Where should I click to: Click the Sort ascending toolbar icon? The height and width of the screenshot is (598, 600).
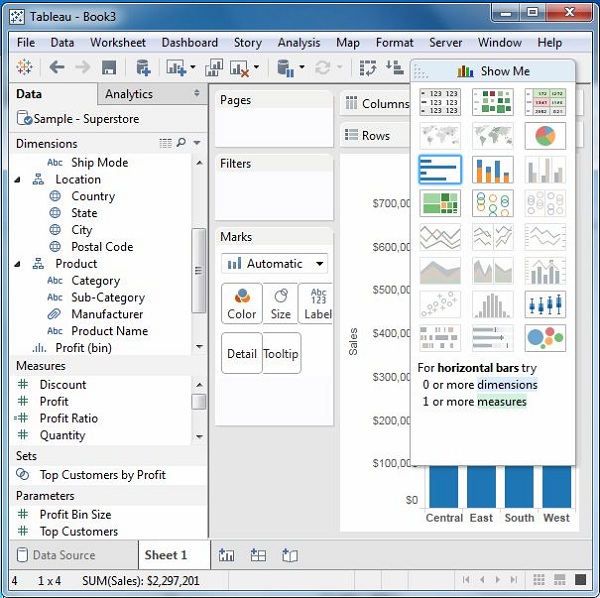[x=395, y=68]
